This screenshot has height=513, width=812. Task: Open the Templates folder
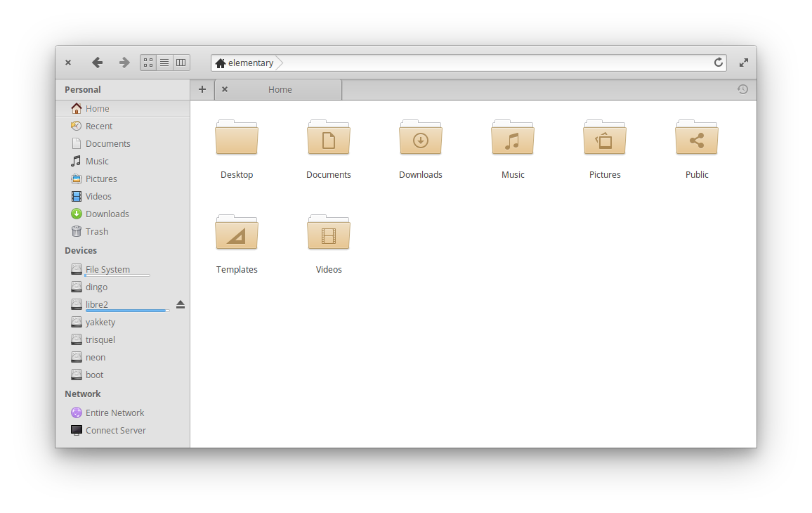click(x=237, y=233)
